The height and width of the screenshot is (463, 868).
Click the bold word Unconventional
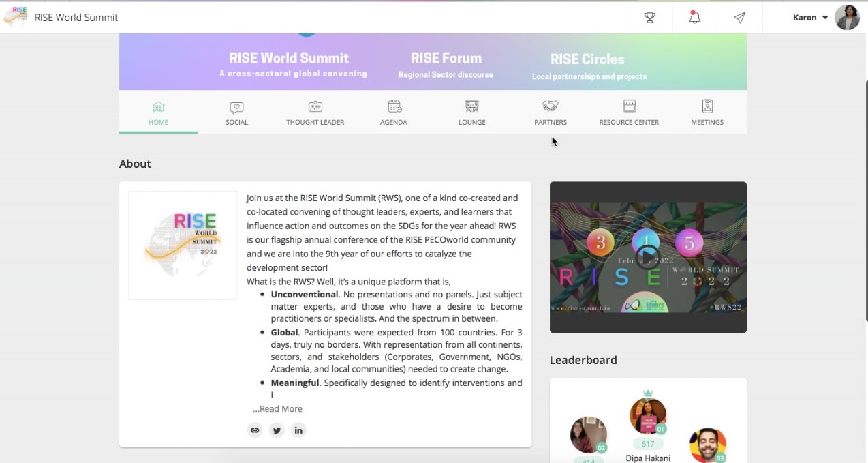[305, 295]
